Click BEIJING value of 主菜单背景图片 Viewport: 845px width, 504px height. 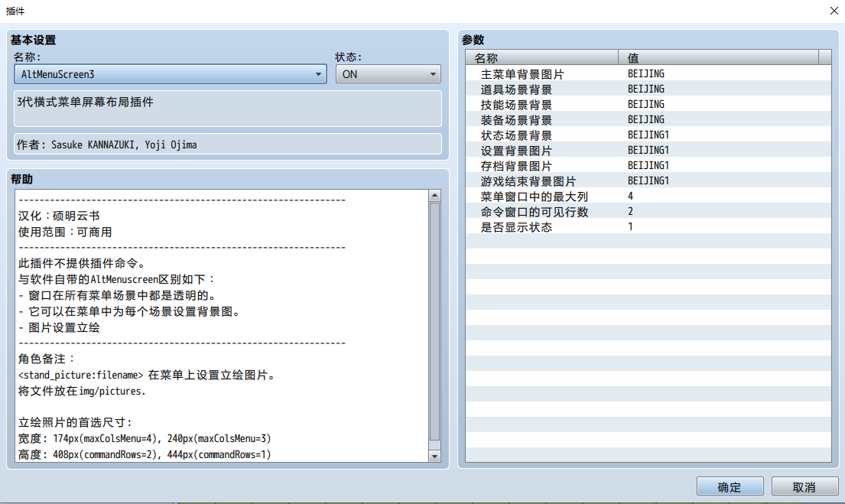point(645,74)
